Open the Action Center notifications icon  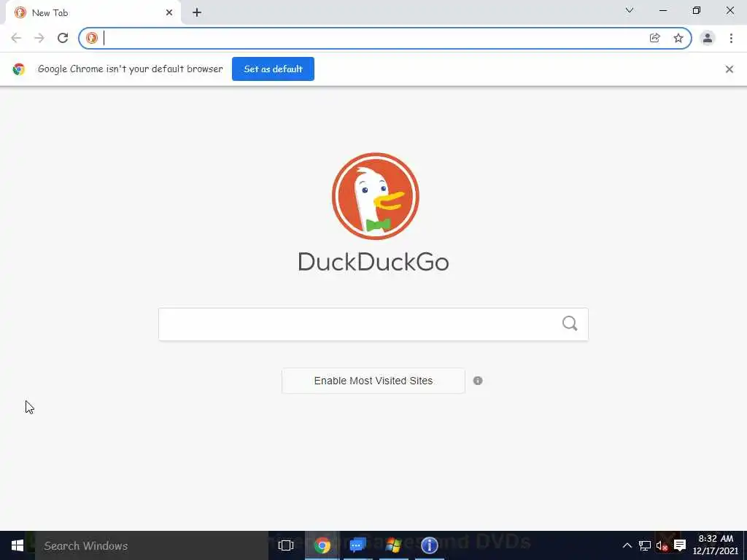tap(680, 545)
